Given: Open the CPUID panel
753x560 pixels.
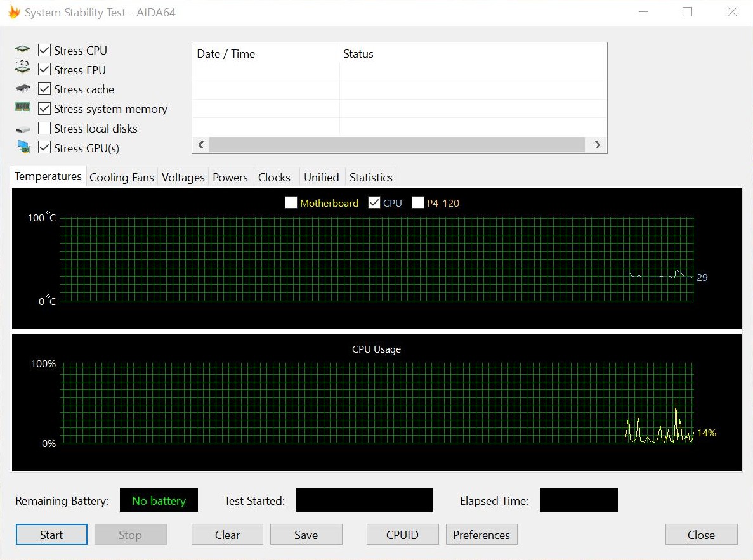Looking at the screenshot, I should point(402,535).
